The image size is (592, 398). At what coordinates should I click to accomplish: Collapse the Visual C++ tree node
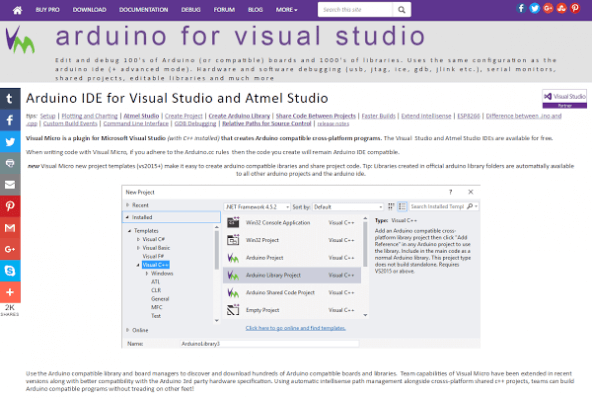click(x=138, y=265)
